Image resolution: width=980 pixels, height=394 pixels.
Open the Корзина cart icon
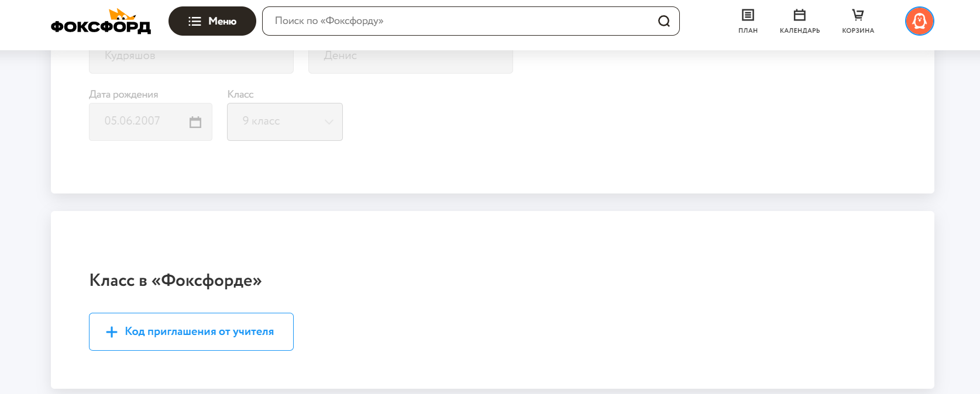click(858, 15)
